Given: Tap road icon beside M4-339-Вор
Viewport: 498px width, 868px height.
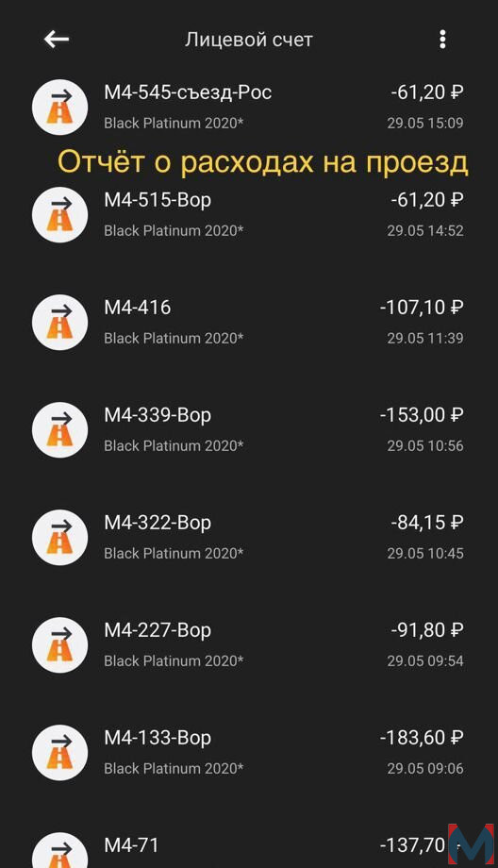Looking at the screenshot, I should tap(59, 429).
